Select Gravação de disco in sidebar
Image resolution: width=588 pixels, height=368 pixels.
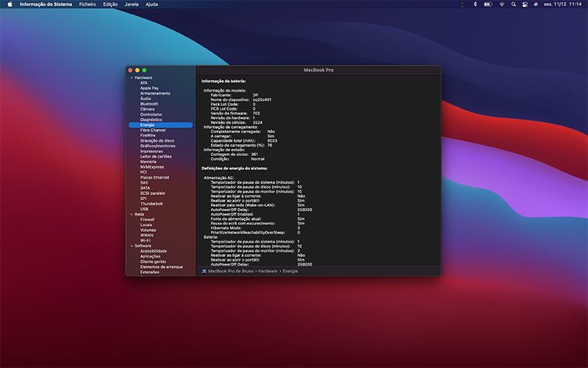[157, 141]
